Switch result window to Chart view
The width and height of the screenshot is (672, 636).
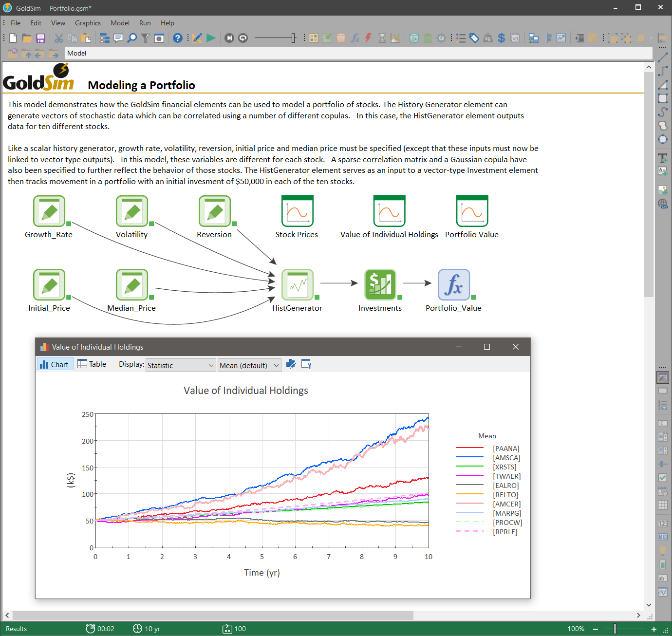click(55, 364)
